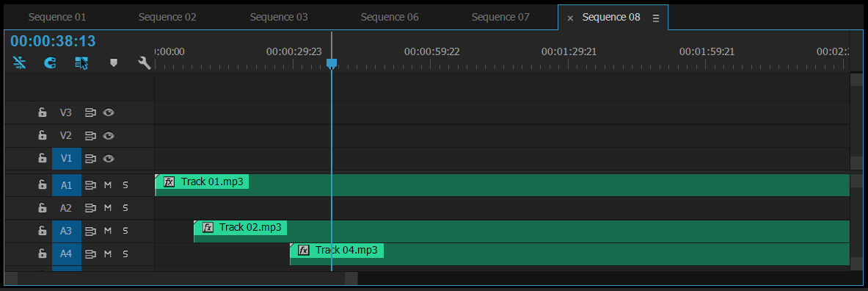This screenshot has width=868, height=291.
Task: Toggle track lock on V1
Action: click(42, 159)
